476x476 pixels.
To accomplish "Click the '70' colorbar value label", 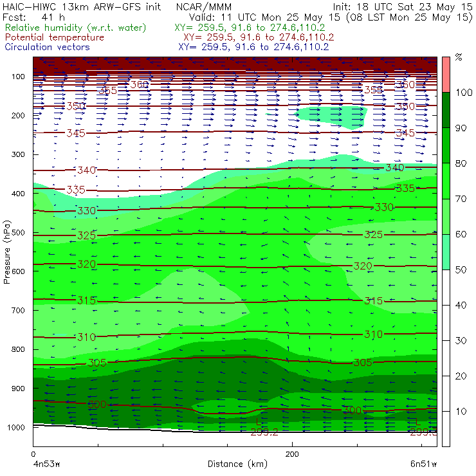I will tap(461, 199).
